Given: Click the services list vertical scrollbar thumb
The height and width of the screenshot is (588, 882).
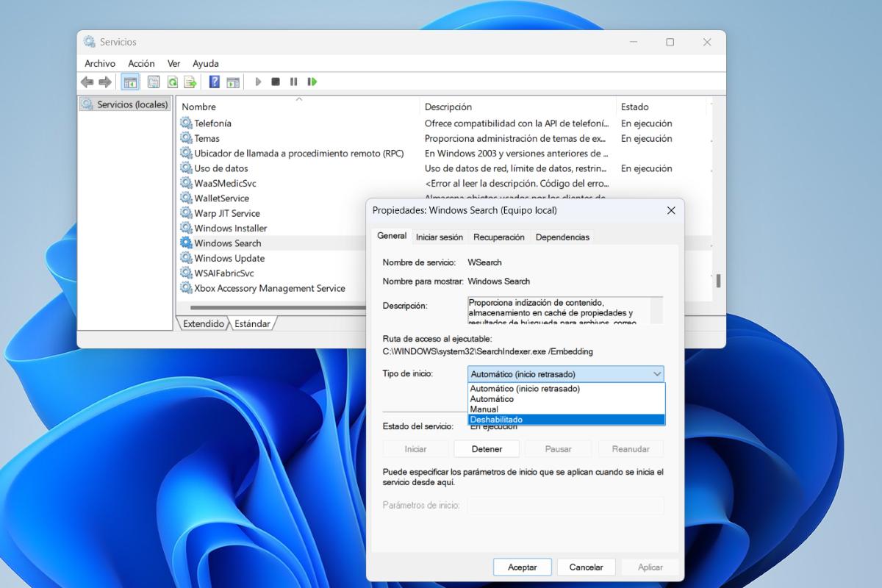Looking at the screenshot, I should pyautogui.click(x=718, y=280).
